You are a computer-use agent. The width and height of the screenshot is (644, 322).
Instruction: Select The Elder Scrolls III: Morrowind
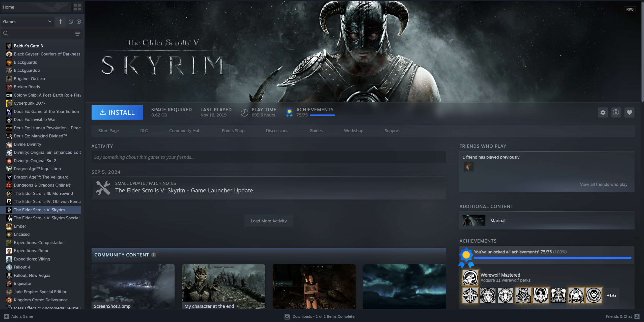click(43, 193)
